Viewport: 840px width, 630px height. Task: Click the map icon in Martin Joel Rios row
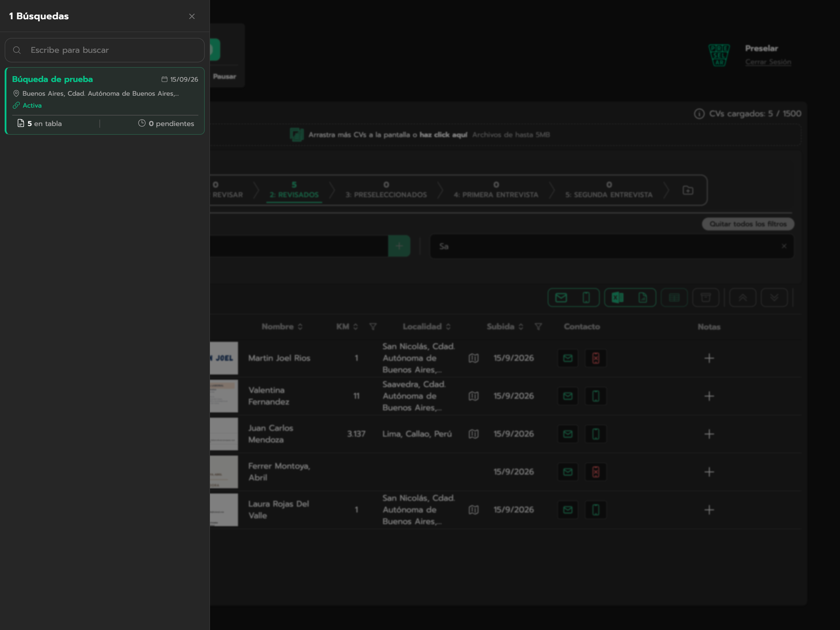(x=473, y=358)
